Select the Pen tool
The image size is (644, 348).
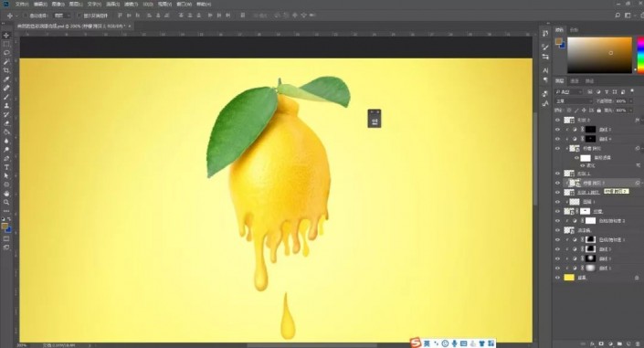point(6,158)
